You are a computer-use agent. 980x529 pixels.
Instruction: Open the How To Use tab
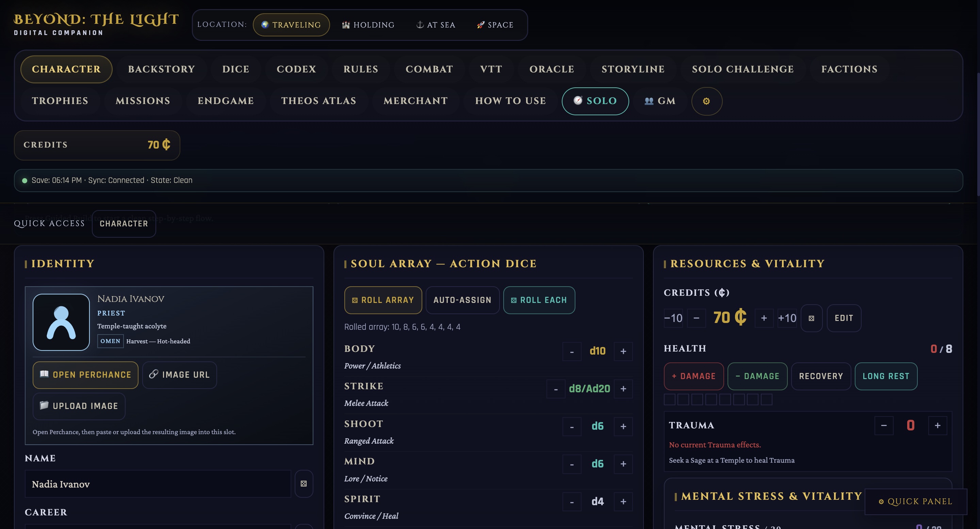[510, 101]
